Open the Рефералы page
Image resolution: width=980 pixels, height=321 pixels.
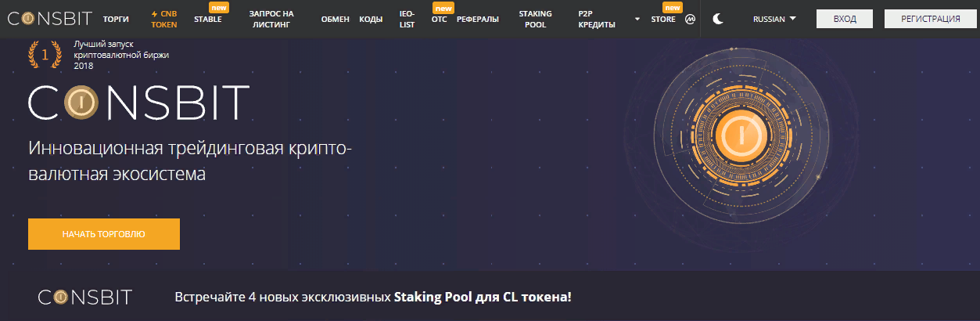coord(477,19)
